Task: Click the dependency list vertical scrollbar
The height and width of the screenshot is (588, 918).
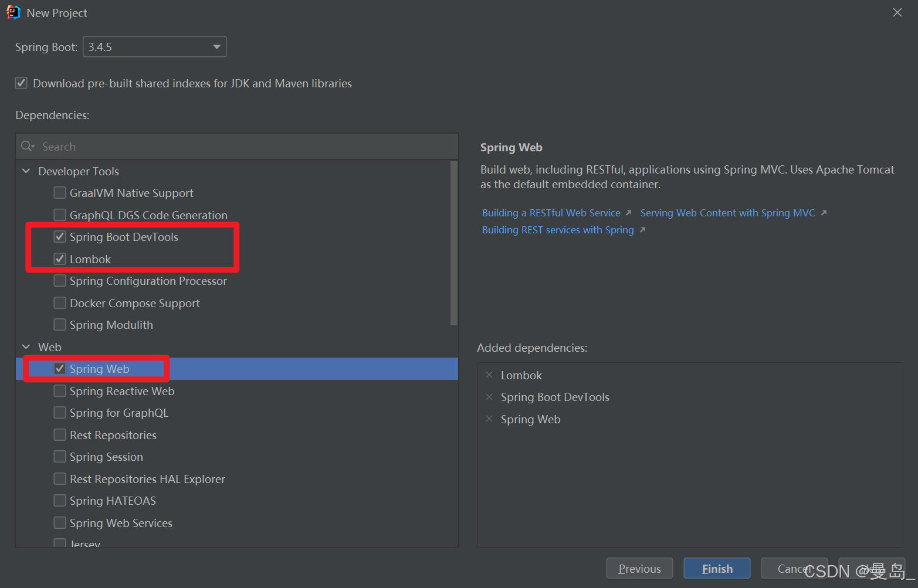Action: [x=453, y=243]
